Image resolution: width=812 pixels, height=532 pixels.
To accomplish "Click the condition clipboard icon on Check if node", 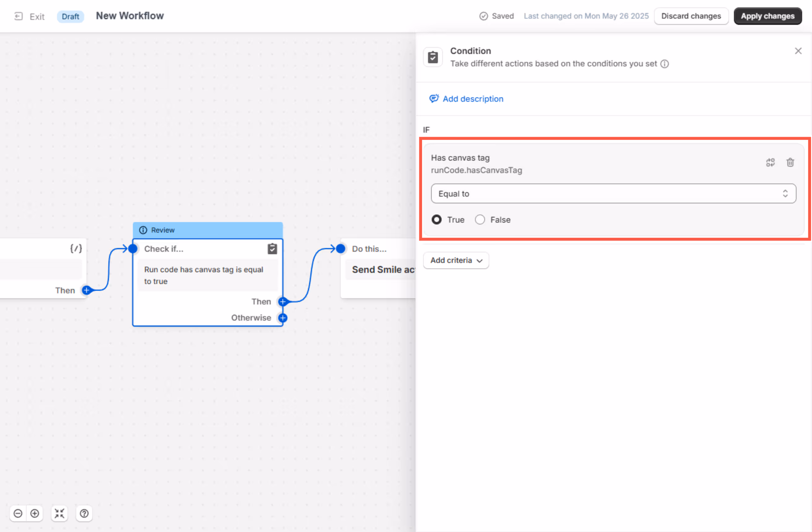I will tap(272, 249).
